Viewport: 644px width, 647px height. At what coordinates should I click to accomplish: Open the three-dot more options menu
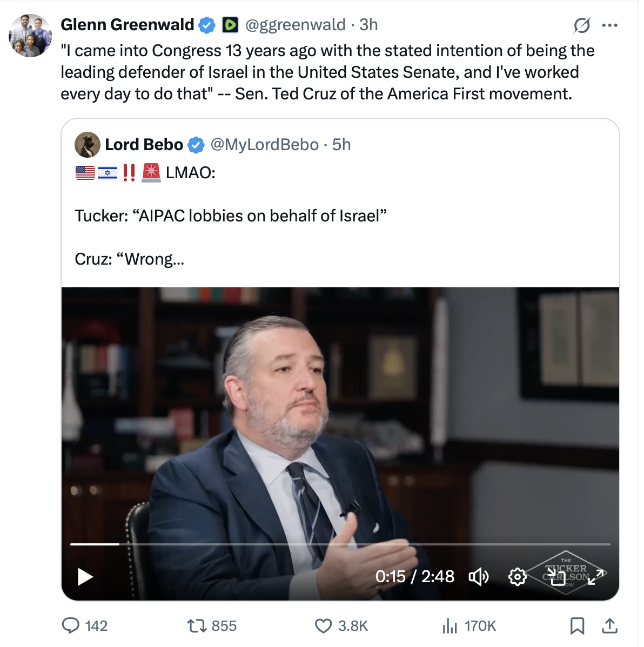tap(609, 25)
